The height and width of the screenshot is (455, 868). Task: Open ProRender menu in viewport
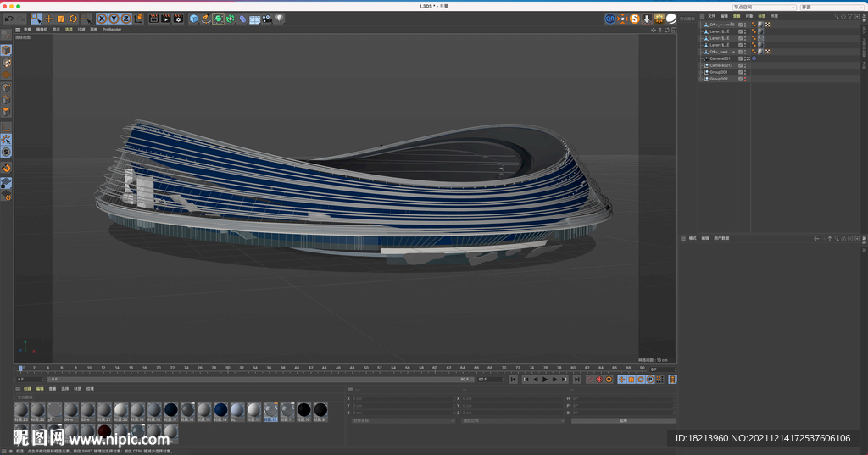(112, 29)
